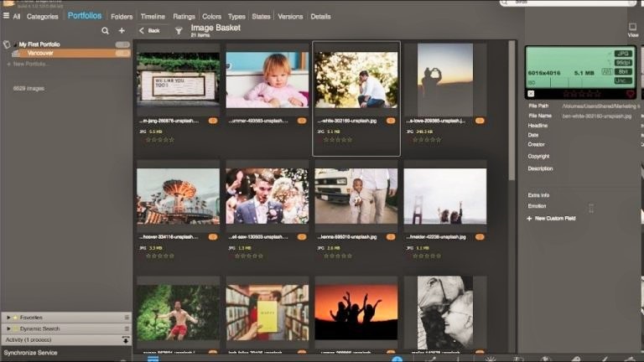Select the carousel ride thumbnail

[x=179, y=196]
